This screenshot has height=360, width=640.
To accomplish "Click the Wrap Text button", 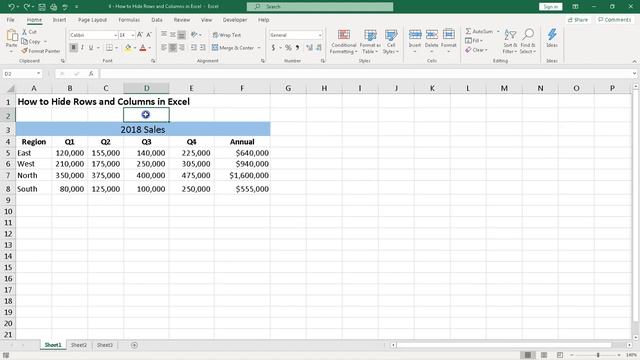I will point(227,35).
